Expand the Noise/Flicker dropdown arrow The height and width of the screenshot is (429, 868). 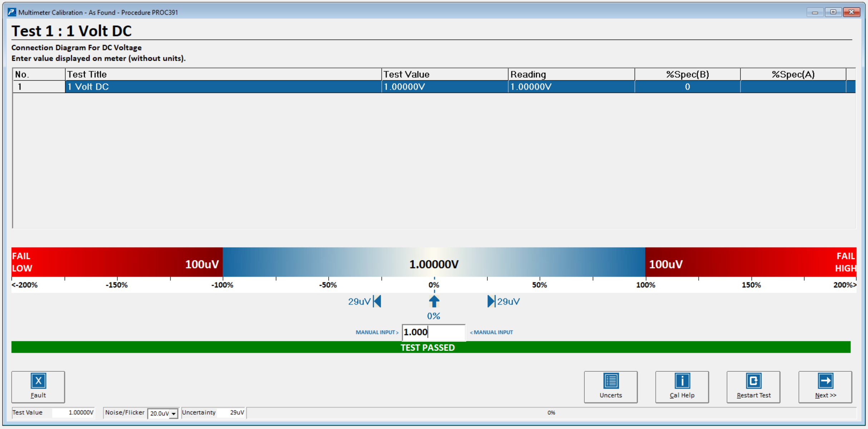pyautogui.click(x=173, y=414)
